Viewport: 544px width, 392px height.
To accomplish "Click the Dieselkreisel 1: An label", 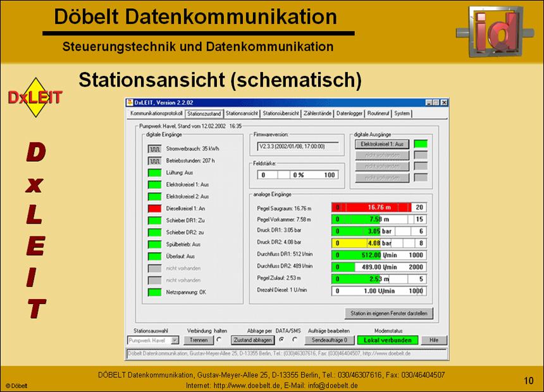I will coord(185,209).
